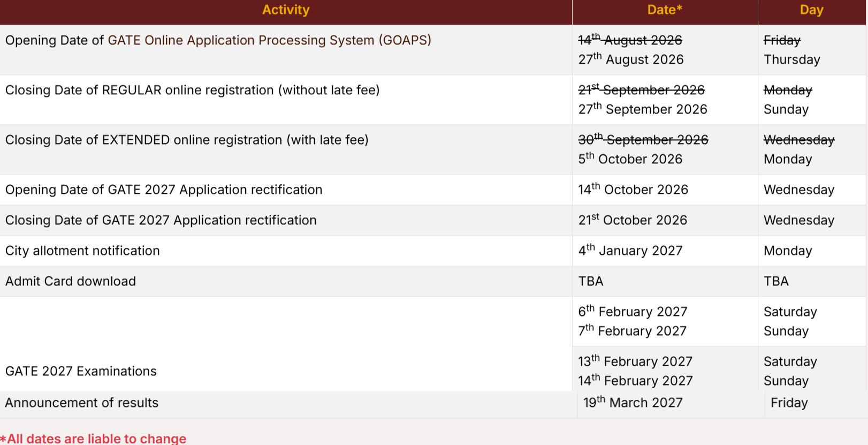The image size is (868, 445).
Task: Click the GATE 2027 Examinations cell
Action: pos(286,344)
